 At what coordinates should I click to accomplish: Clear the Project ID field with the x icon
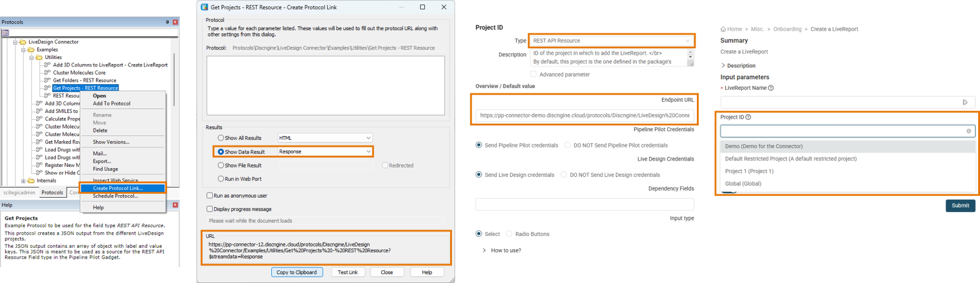969,131
